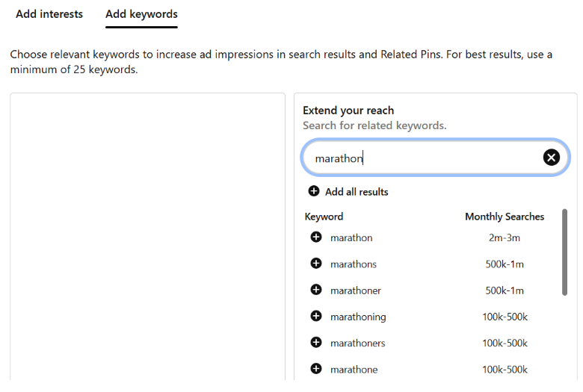Click the plus icon beside Add all results
Screen dimensions: 583x392
314,191
